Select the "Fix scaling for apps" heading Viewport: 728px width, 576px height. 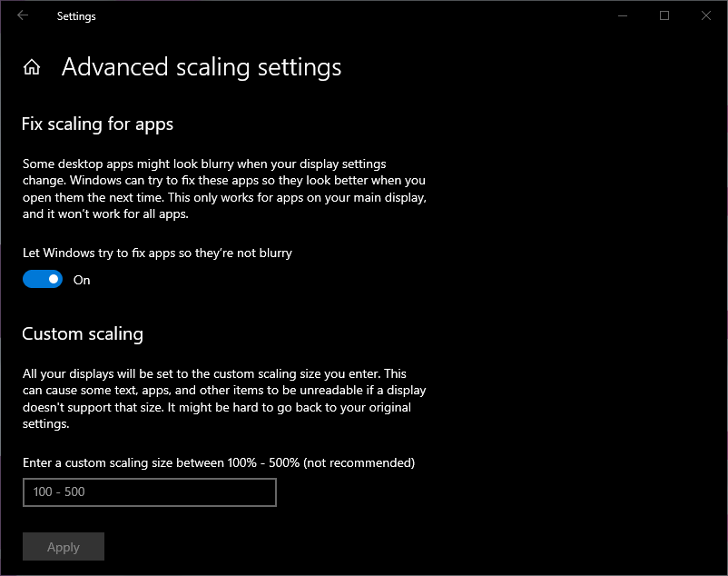tap(97, 124)
